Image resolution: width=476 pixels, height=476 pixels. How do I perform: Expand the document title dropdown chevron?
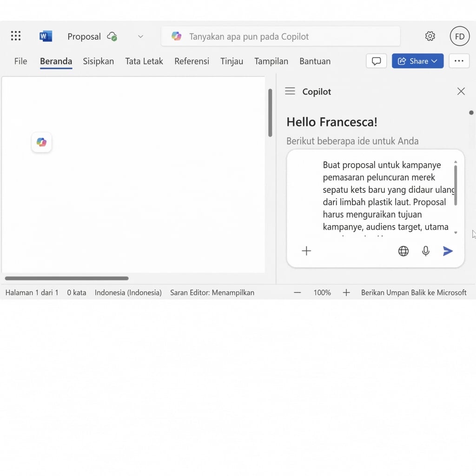(140, 36)
